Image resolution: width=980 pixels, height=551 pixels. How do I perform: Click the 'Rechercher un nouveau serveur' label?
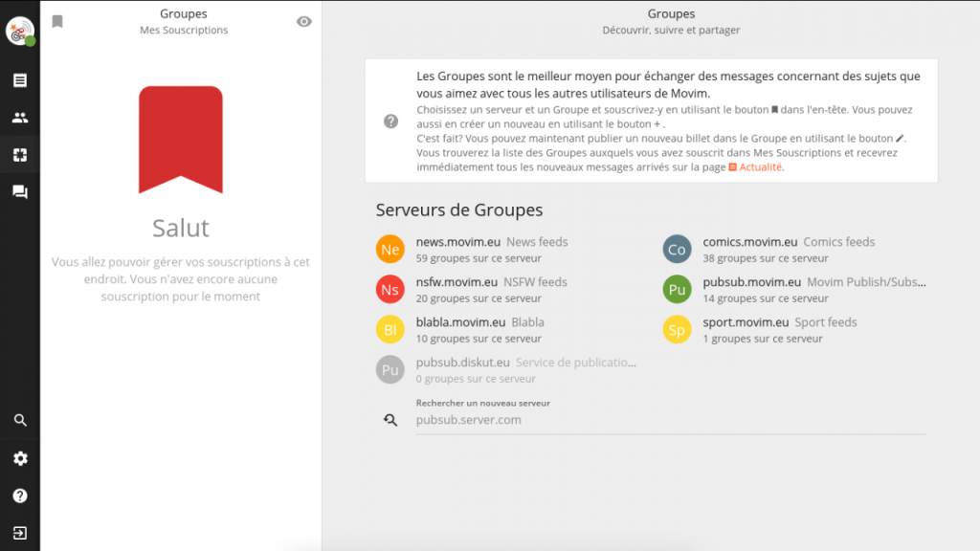[x=483, y=403]
